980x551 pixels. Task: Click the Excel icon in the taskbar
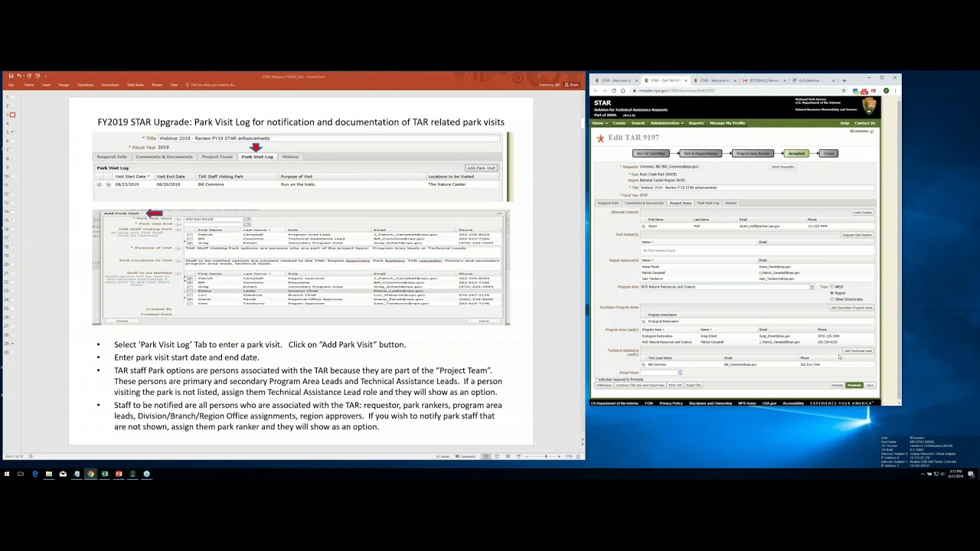105,474
